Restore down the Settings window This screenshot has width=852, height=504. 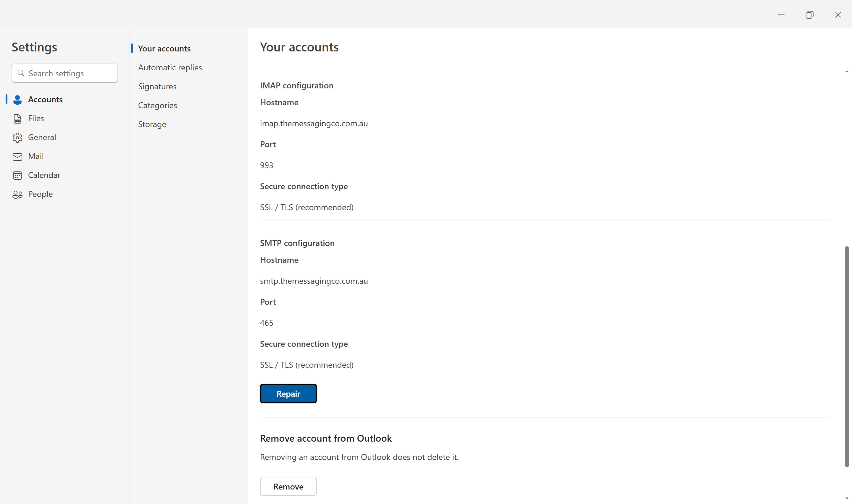tap(809, 14)
